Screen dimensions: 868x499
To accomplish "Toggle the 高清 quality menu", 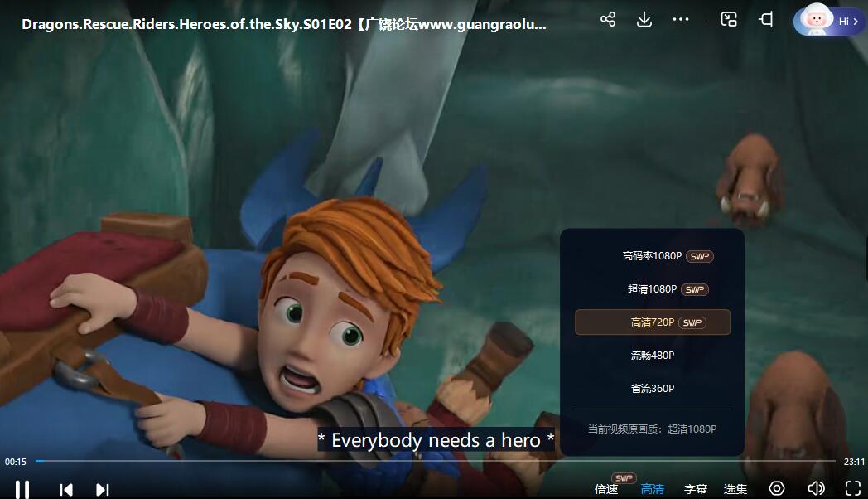I will [x=652, y=489].
